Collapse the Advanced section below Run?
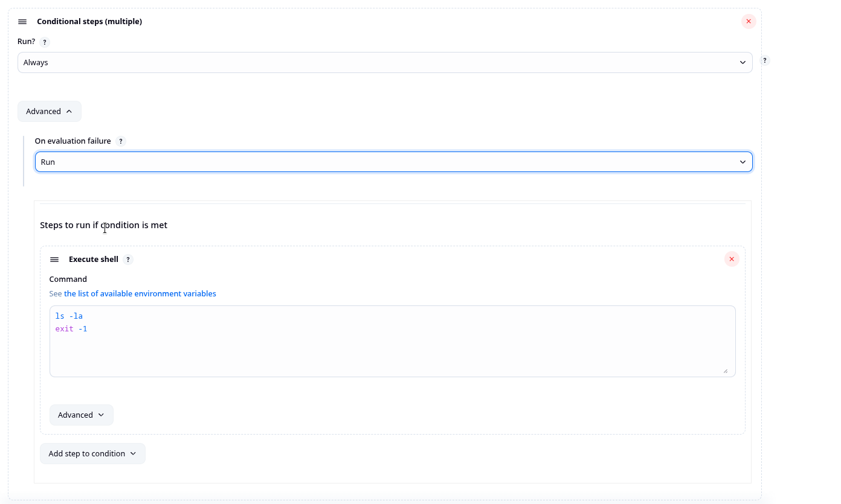This screenshot has height=504, width=841. [50, 112]
